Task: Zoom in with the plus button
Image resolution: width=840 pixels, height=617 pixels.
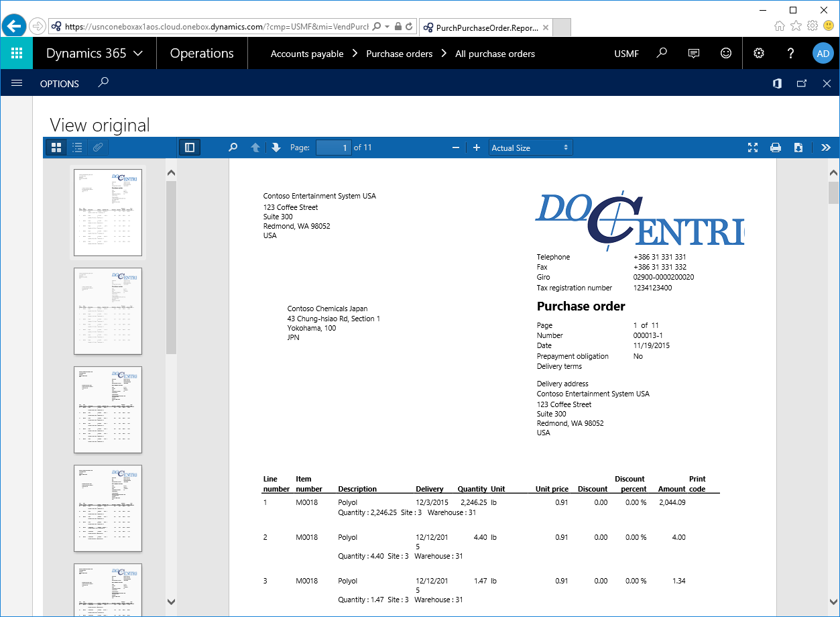Action: (x=477, y=148)
